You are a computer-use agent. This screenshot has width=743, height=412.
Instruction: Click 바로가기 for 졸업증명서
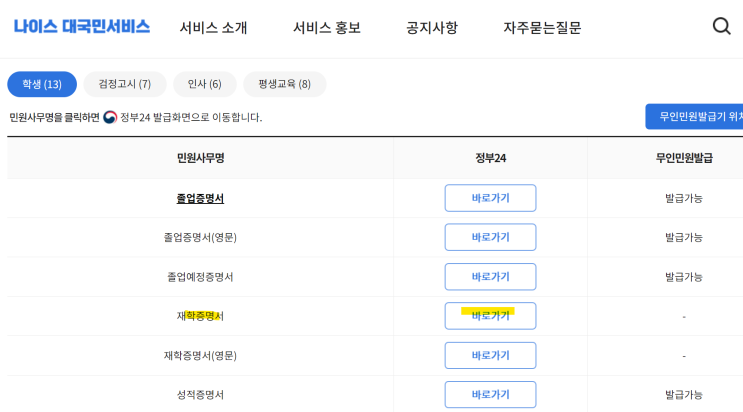(x=490, y=198)
